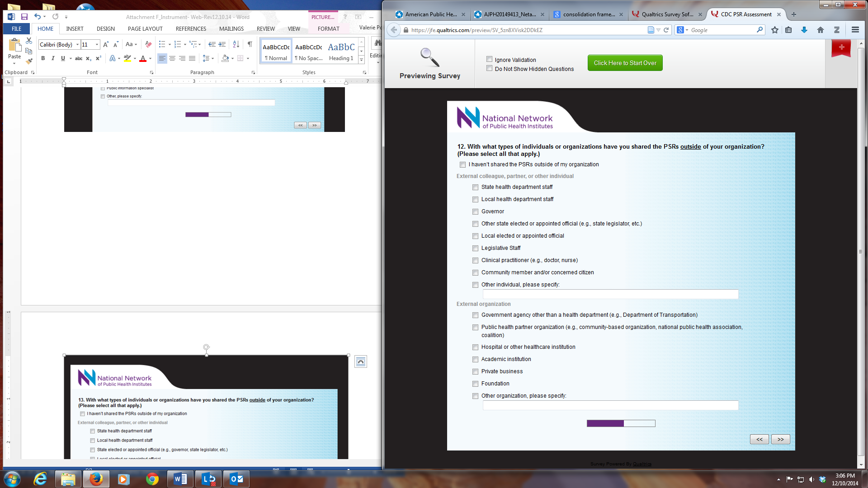The width and height of the screenshot is (868, 488).
Task: Open the font color dropdown arrow
Action: tap(150, 58)
